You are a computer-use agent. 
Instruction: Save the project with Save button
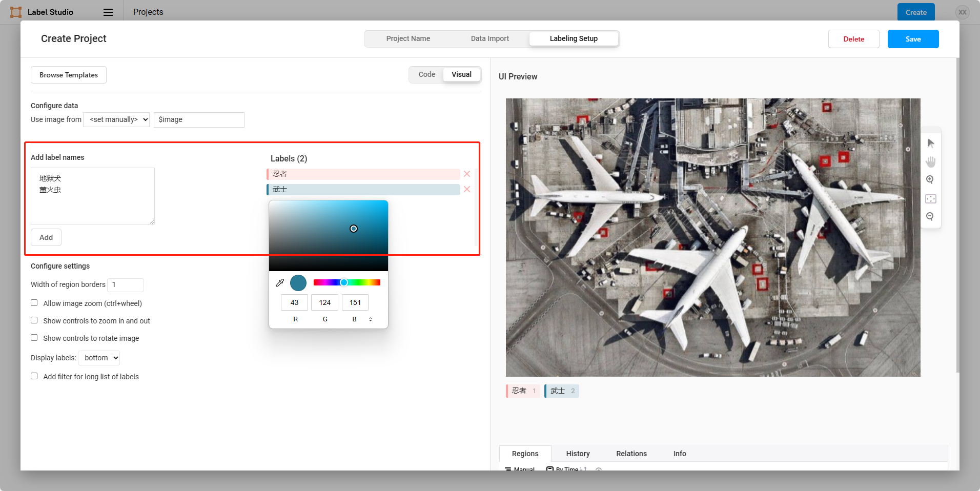[x=913, y=39]
